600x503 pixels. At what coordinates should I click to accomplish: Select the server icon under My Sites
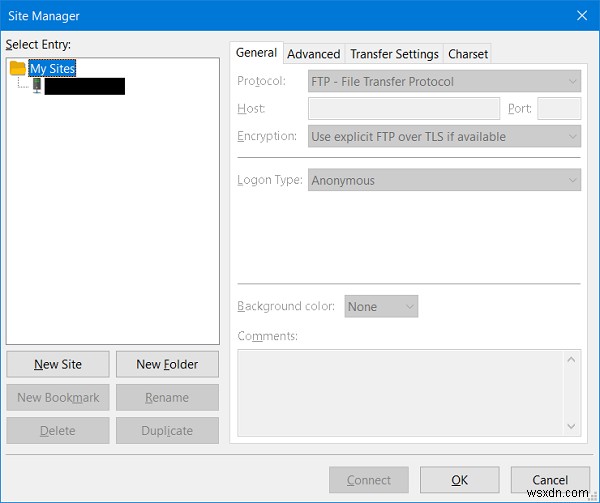37,86
